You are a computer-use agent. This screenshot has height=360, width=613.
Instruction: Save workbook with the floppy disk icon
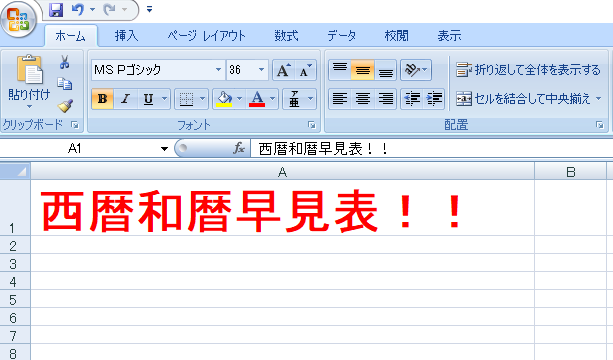point(56,10)
